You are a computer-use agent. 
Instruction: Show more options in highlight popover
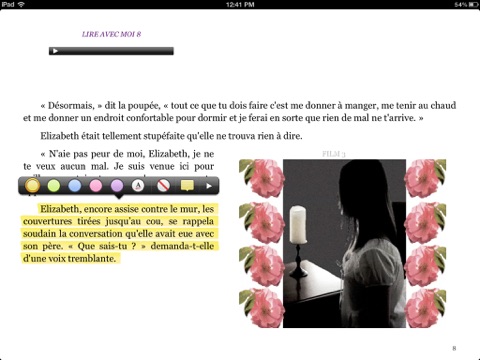(x=209, y=186)
